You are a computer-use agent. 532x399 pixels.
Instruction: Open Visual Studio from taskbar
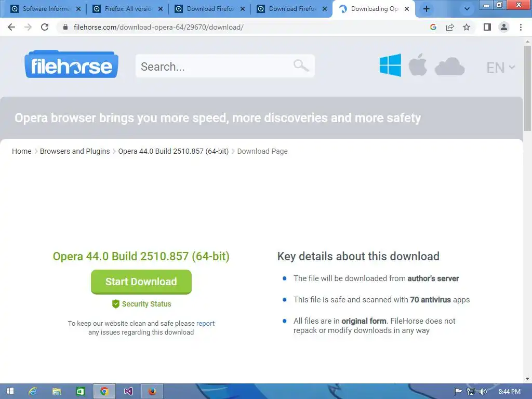coord(128,391)
